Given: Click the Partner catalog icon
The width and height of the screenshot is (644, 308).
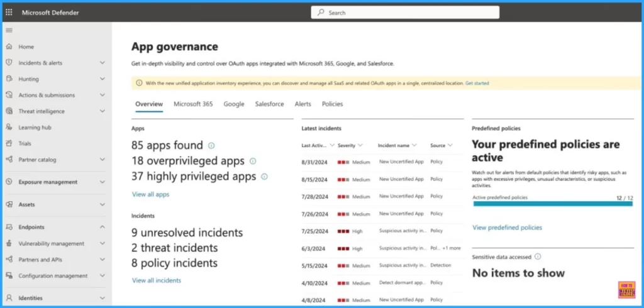Looking at the screenshot, I should (9, 159).
